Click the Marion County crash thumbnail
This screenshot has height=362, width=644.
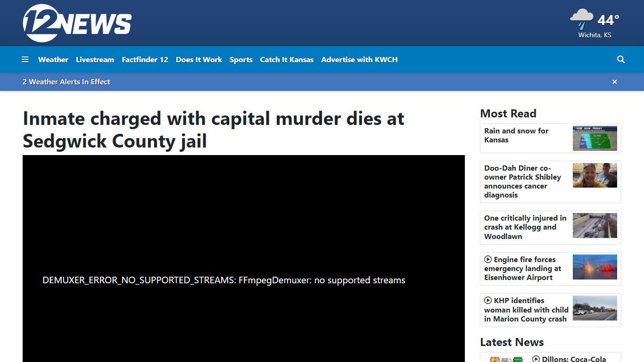pyautogui.click(x=595, y=308)
